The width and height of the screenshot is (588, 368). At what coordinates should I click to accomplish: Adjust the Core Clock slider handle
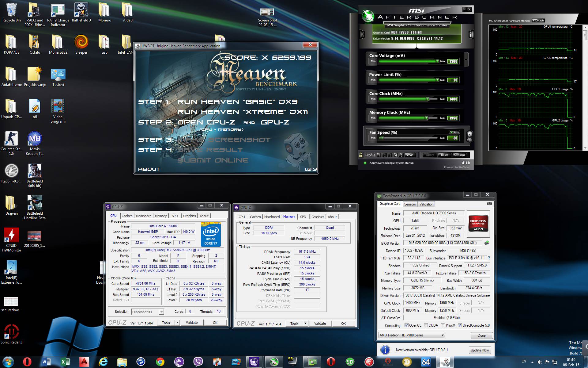(x=428, y=99)
